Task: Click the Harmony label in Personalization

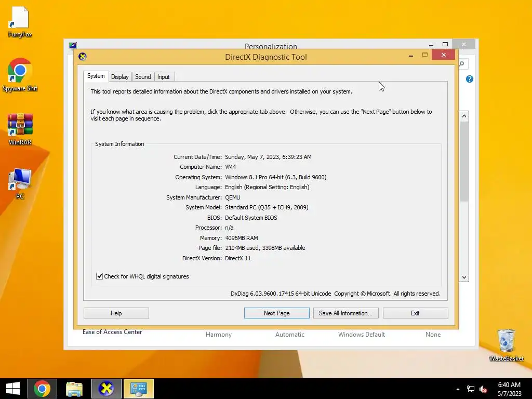Action: [219, 335]
